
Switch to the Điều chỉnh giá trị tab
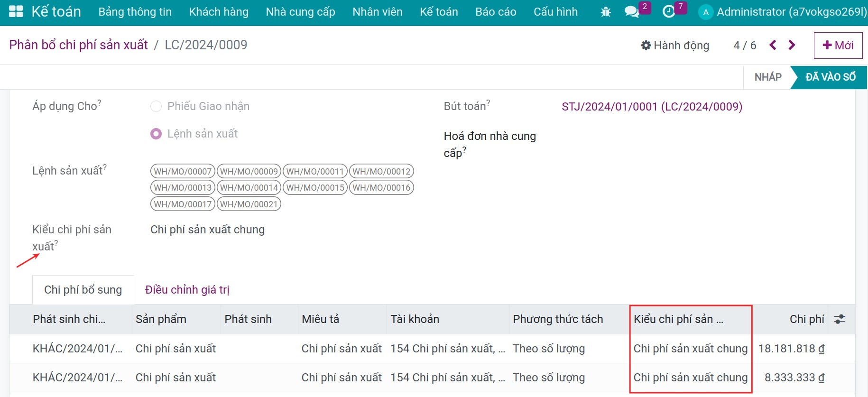click(187, 290)
